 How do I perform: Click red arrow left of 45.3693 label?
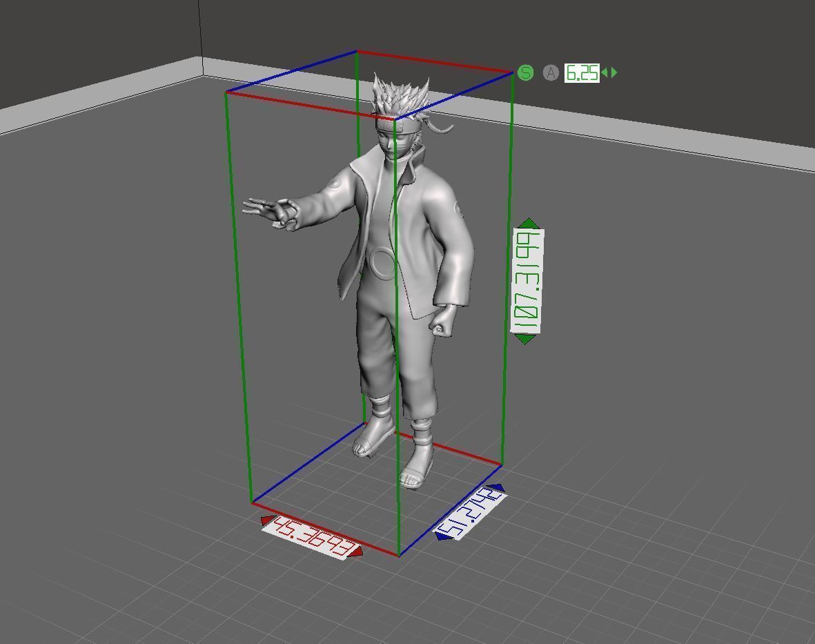point(268,520)
